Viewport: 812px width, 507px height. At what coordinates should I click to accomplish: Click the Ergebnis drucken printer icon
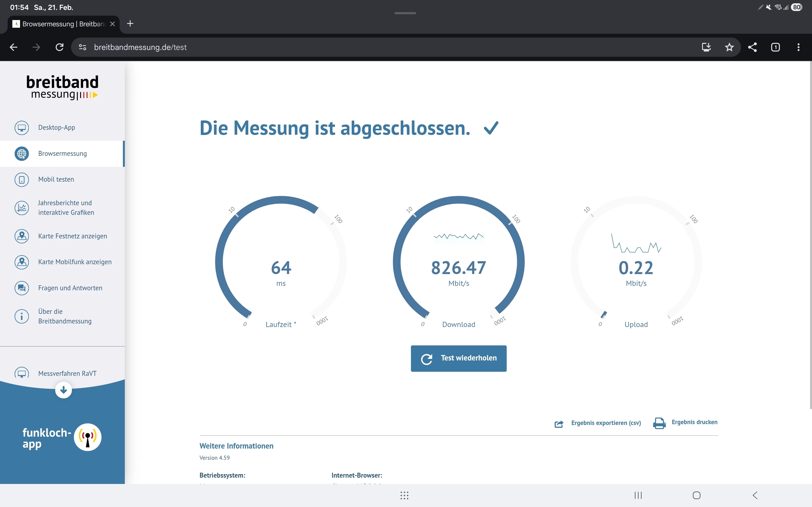[659, 423]
